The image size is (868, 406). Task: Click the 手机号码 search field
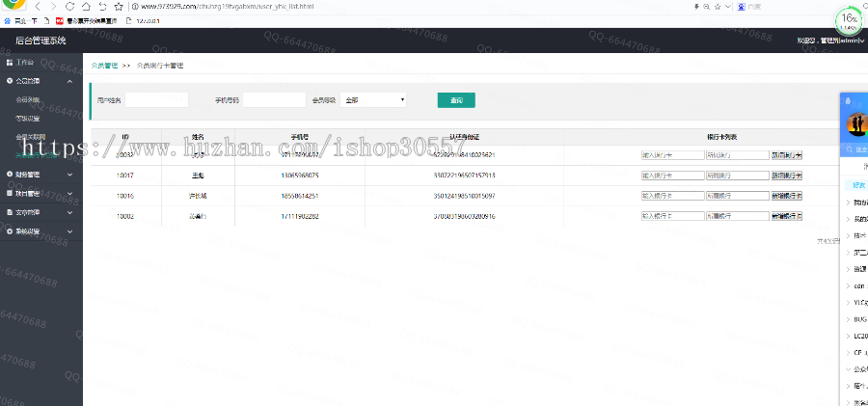[x=275, y=100]
